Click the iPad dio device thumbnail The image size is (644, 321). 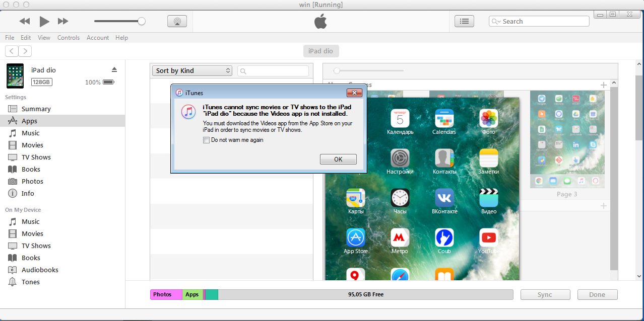15,76
